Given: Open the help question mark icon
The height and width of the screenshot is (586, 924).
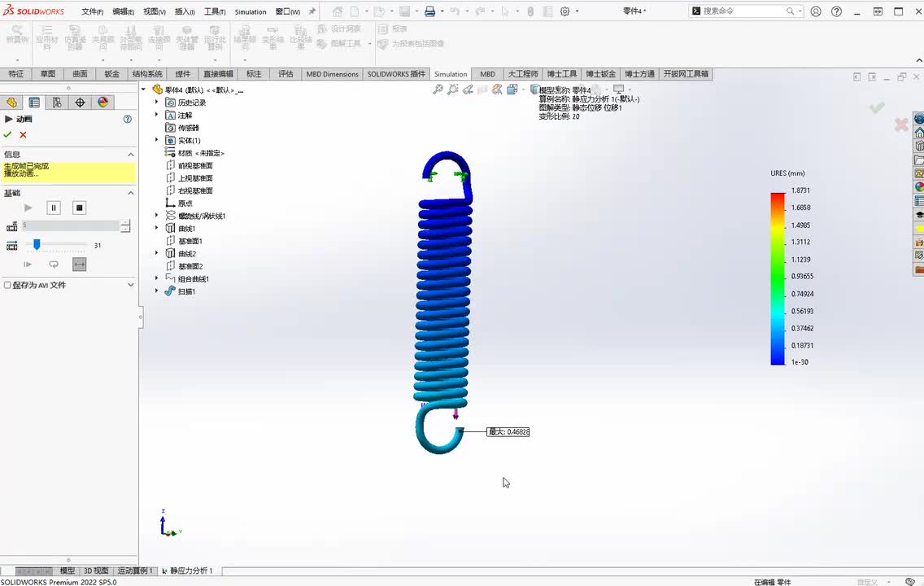Looking at the screenshot, I should pyautogui.click(x=836, y=11).
